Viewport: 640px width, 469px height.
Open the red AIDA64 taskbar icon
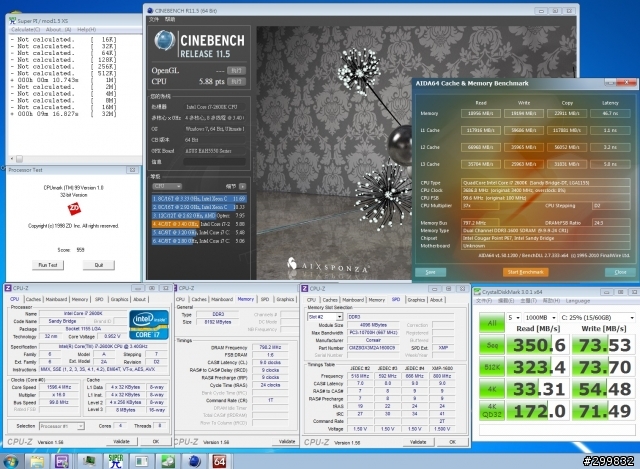(220, 461)
